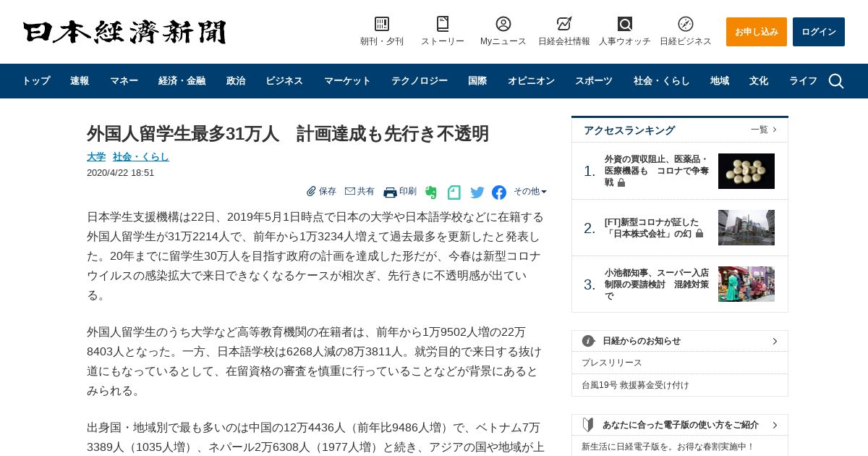
Task: Open the 速報 navigation tab
Action: click(x=80, y=81)
